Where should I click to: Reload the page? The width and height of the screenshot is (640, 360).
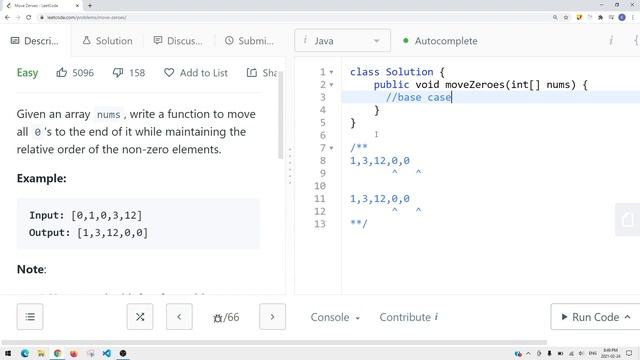(29, 18)
